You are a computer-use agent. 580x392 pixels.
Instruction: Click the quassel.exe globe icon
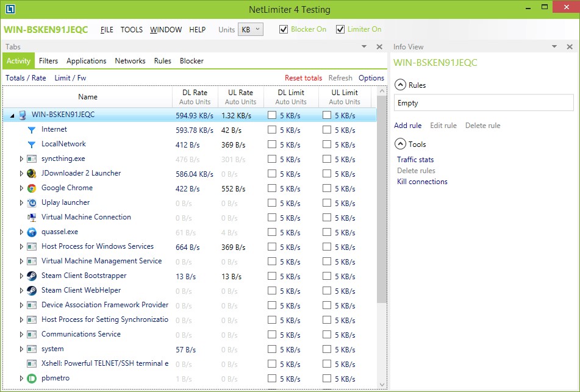pyautogui.click(x=32, y=232)
